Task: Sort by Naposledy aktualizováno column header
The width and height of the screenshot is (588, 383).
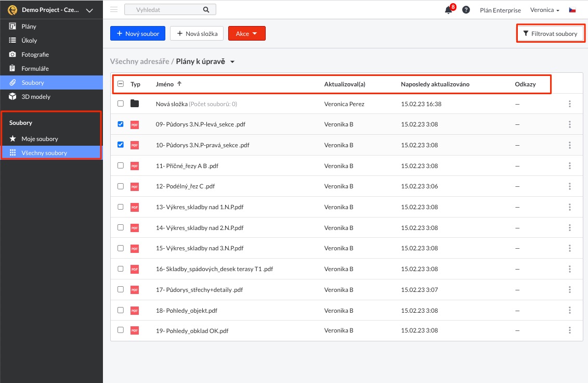Action: [435, 84]
